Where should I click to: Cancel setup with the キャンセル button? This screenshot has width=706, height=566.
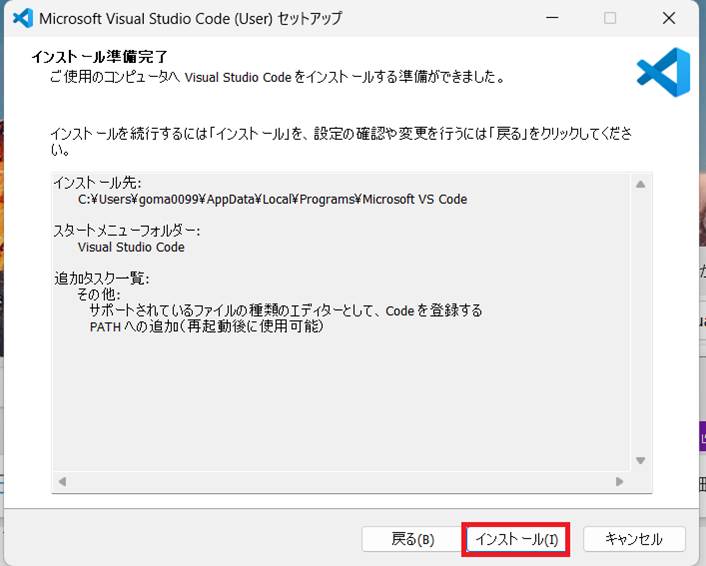point(634,539)
